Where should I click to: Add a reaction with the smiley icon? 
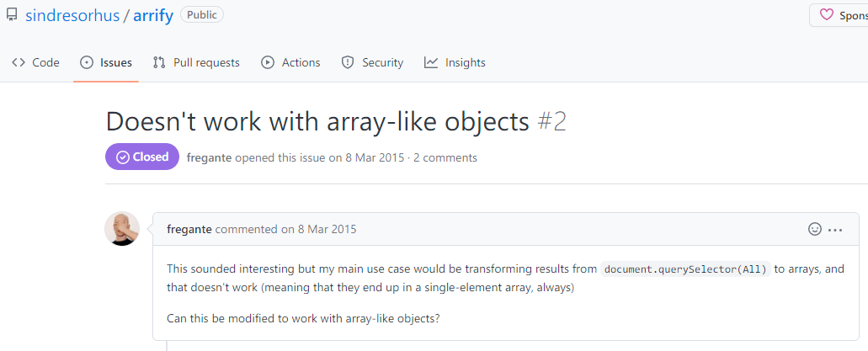[815, 229]
